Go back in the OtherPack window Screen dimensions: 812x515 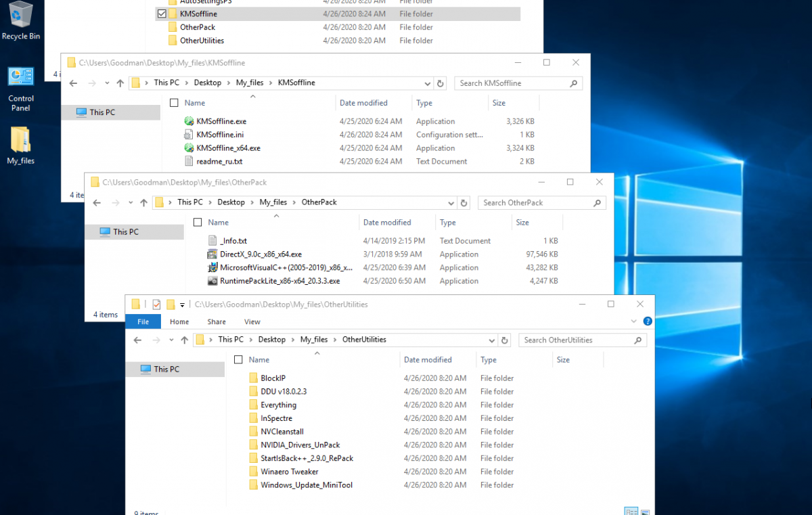[97, 202]
